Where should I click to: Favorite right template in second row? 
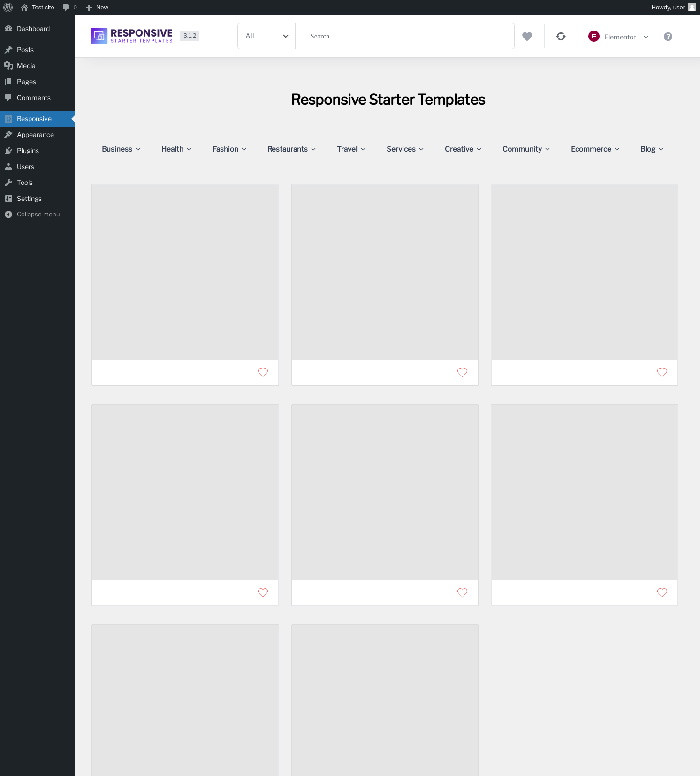tap(662, 592)
